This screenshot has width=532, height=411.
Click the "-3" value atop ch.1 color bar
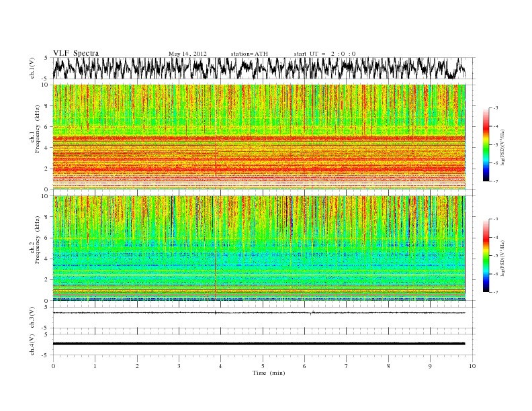(495, 108)
